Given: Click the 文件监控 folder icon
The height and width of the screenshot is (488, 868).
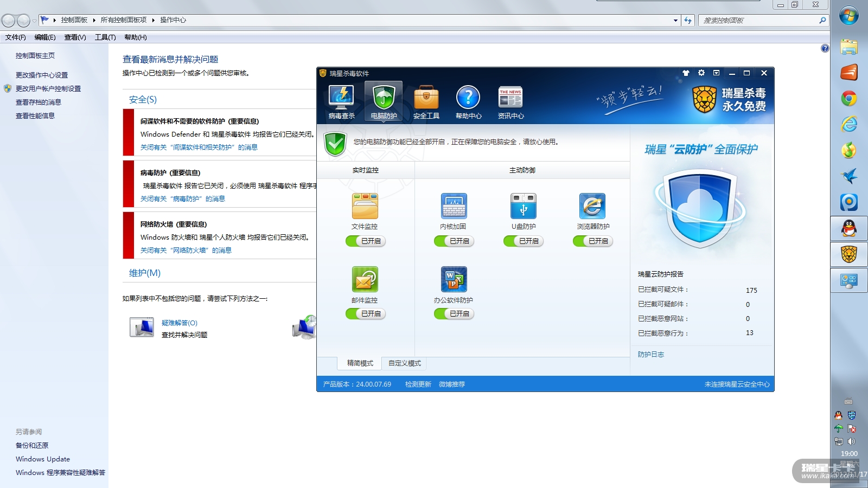Looking at the screenshot, I should pos(365,206).
